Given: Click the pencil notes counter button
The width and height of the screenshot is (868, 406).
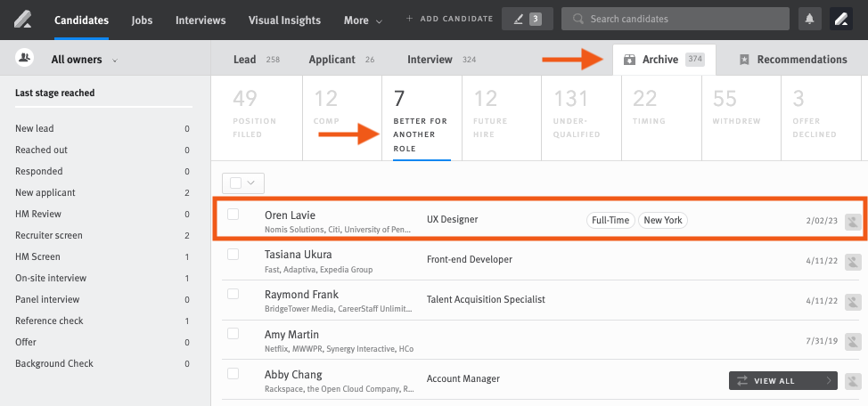Looking at the screenshot, I should 527,19.
